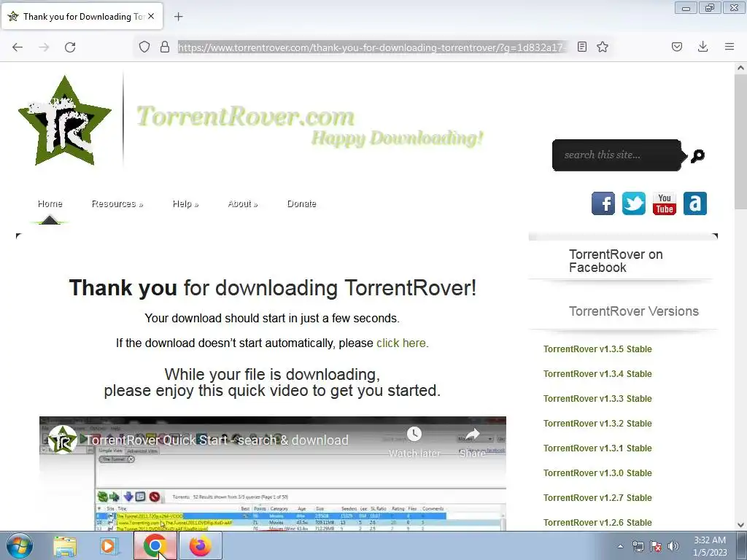Click the 'click here' download link
The height and width of the screenshot is (560, 747).
(401, 343)
